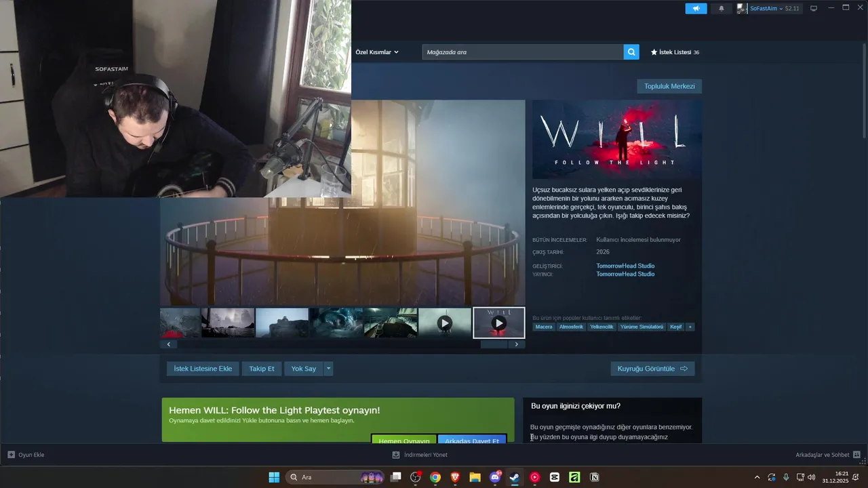Expand the Özel Kısımlar menu
The height and width of the screenshot is (488, 868).
coord(377,52)
